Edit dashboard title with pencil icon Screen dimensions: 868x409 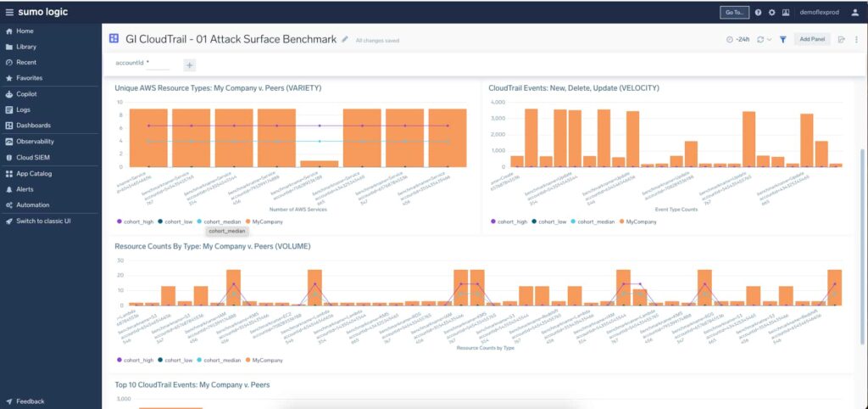[x=345, y=39]
